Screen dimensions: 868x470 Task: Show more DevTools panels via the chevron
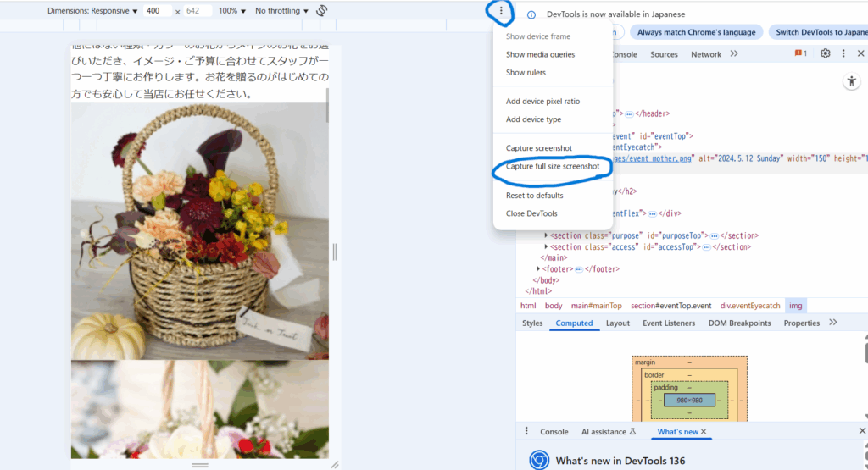[734, 53]
